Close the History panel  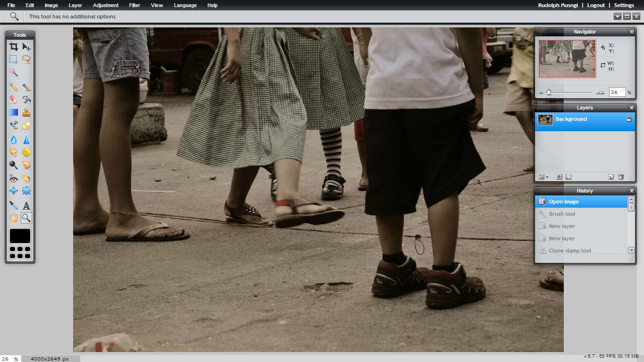point(631,191)
